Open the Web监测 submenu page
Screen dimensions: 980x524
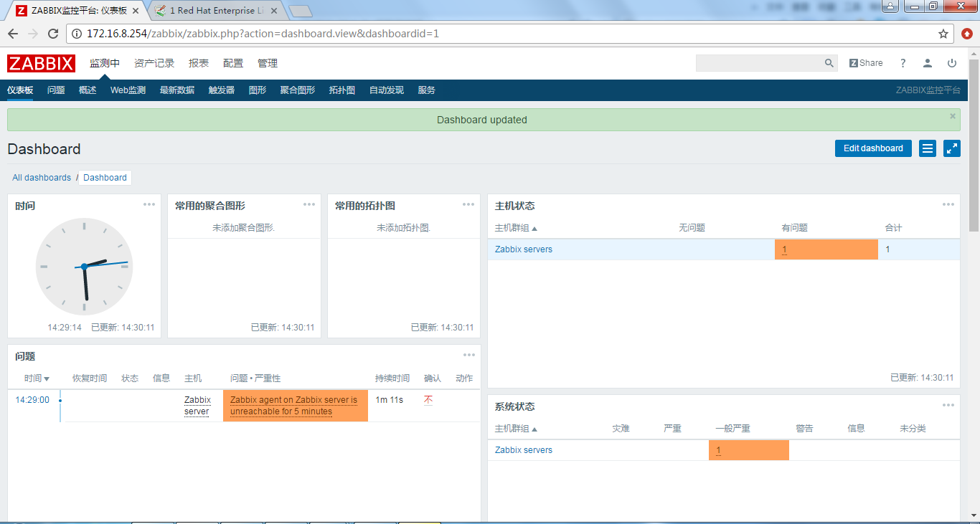[x=128, y=90]
